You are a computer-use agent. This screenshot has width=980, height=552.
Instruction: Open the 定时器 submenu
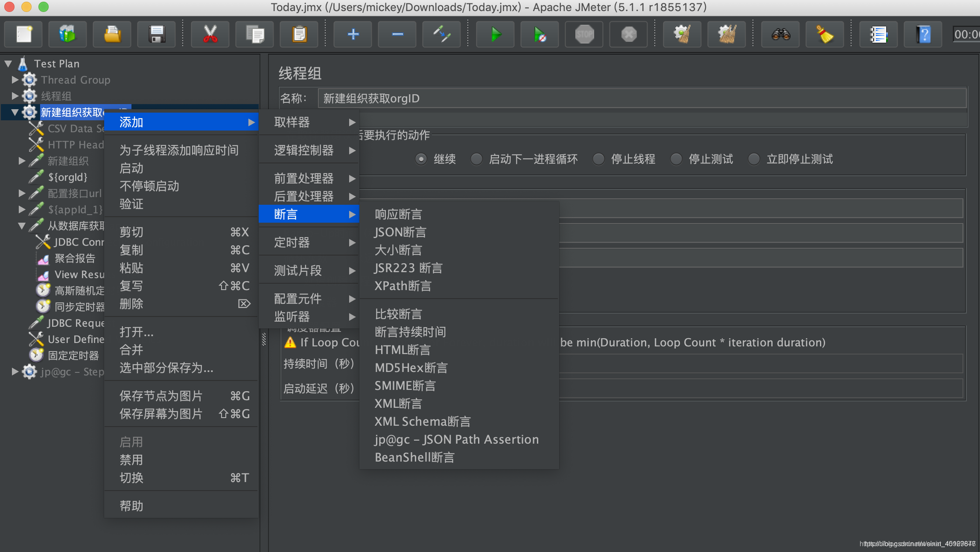[x=309, y=242]
